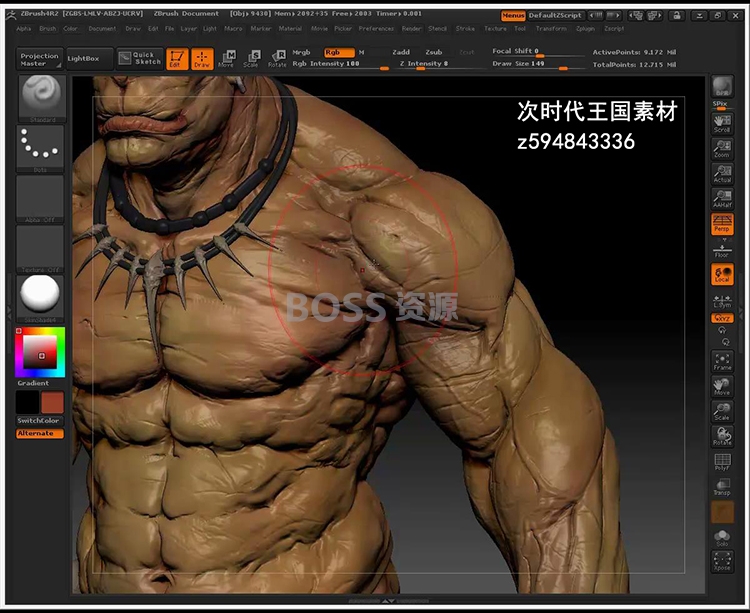Enable Zadd sculpting mode
Viewport: 750px width, 613px height.
401,52
